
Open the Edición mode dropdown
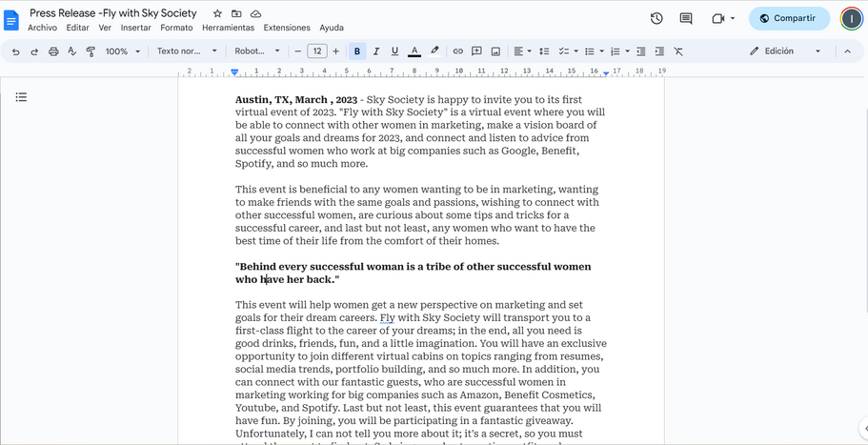point(786,51)
